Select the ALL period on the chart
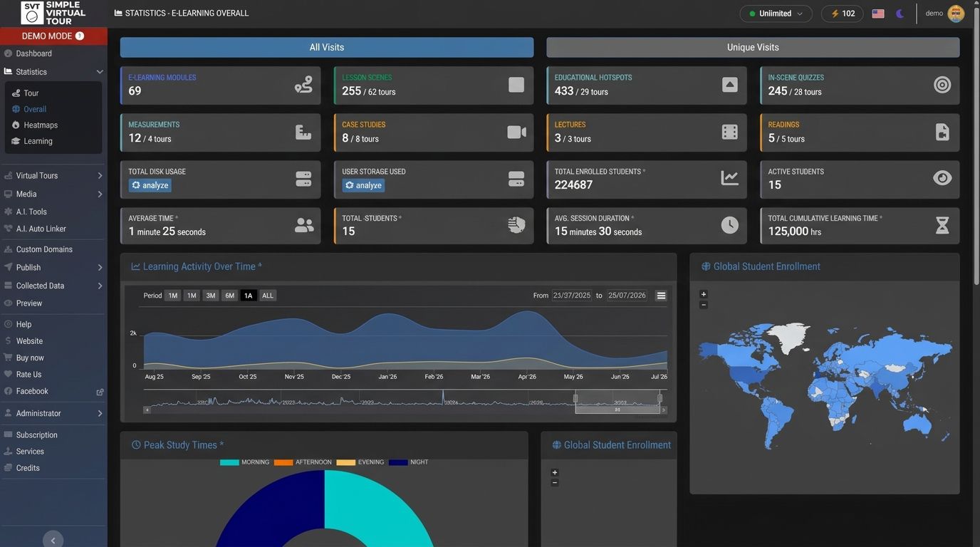This screenshot has height=547, width=980. [267, 296]
